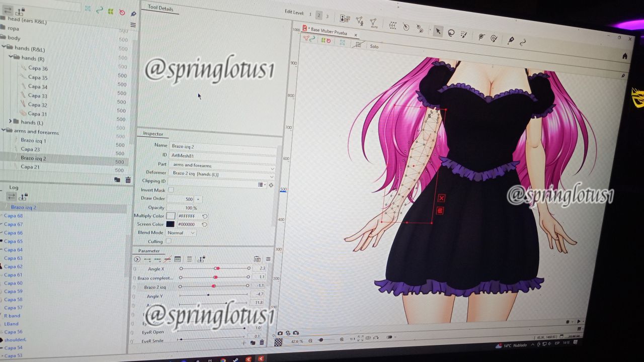The image size is (644, 362).
Task: Set Edit Level to 2
Action: (318, 15)
